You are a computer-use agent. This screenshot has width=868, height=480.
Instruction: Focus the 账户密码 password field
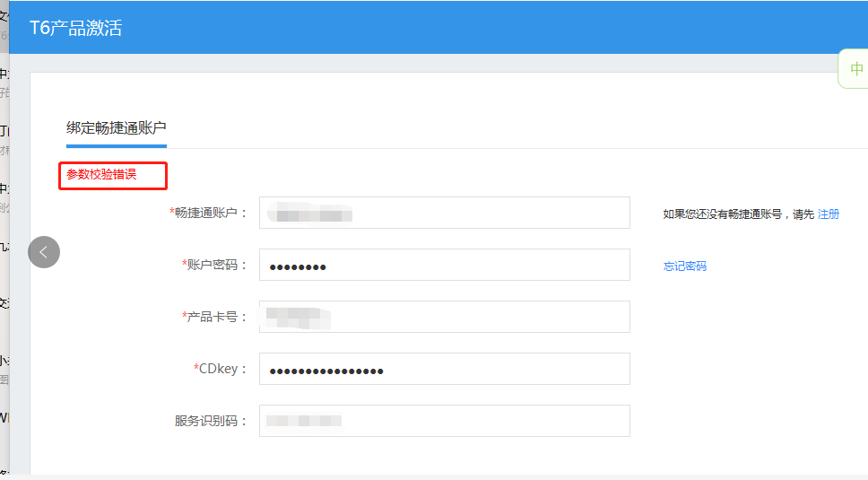(x=445, y=265)
